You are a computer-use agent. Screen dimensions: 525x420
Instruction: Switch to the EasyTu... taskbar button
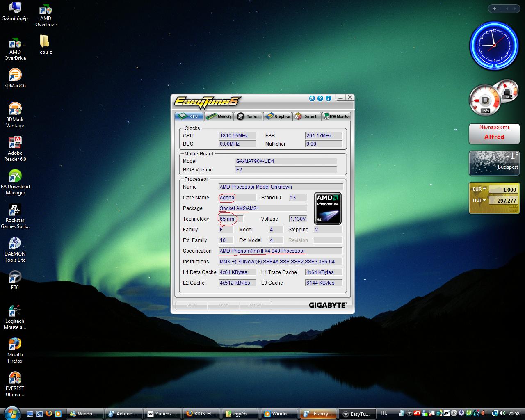tap(356, 413)
